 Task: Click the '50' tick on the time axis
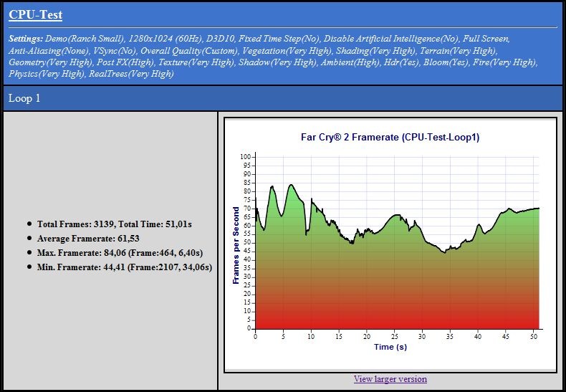(534, 336)
